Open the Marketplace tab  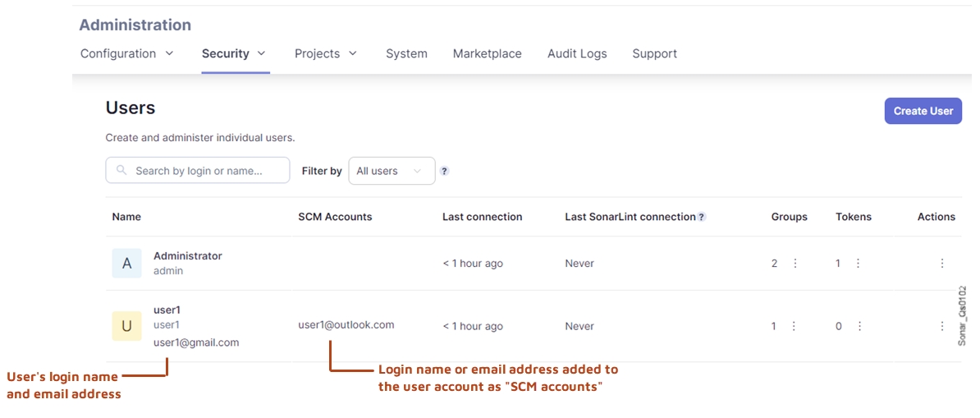pyautogui.click(x=487, y=53)
